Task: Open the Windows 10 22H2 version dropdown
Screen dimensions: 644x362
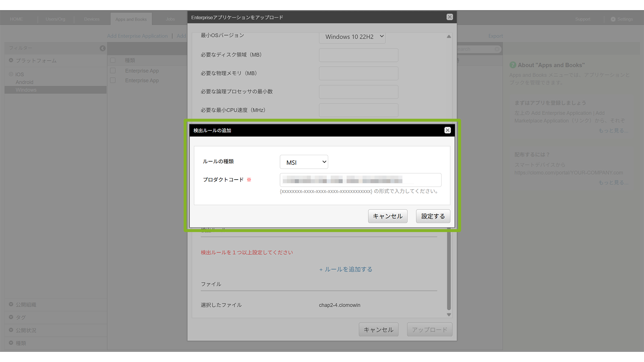Action: tap(352, 37)
